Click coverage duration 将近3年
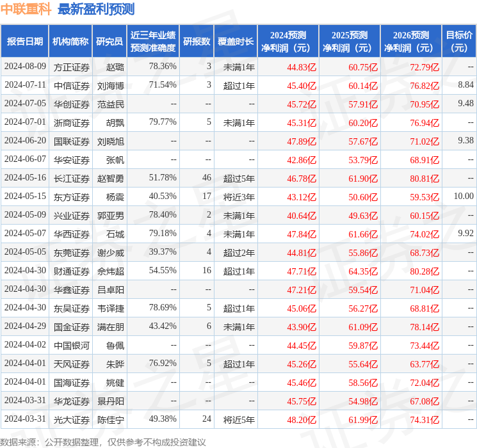477x448 pixels. [x=239, y=197]
